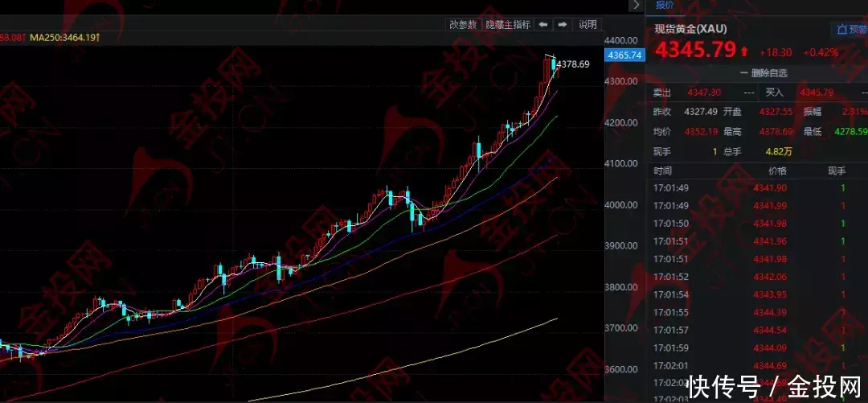Switch to the 报价 tab
The image size is (868, 403).
665,5
